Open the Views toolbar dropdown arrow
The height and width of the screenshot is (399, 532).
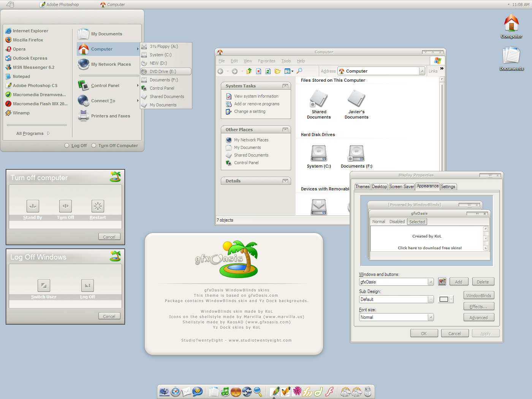[292, 71]
